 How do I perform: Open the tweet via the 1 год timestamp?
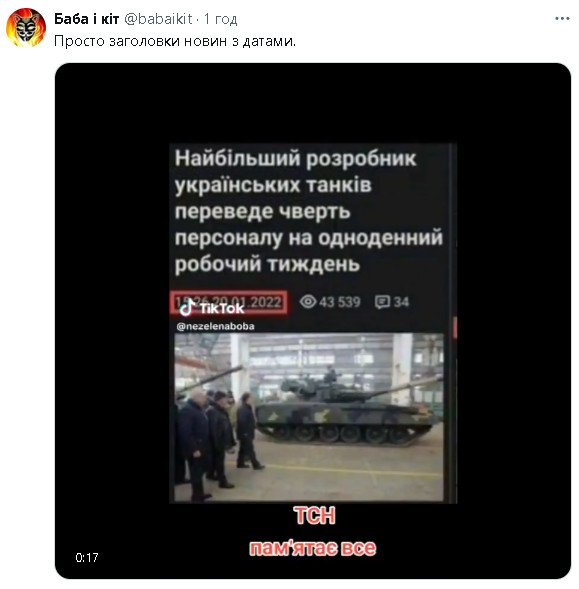(x=221, y=19)
